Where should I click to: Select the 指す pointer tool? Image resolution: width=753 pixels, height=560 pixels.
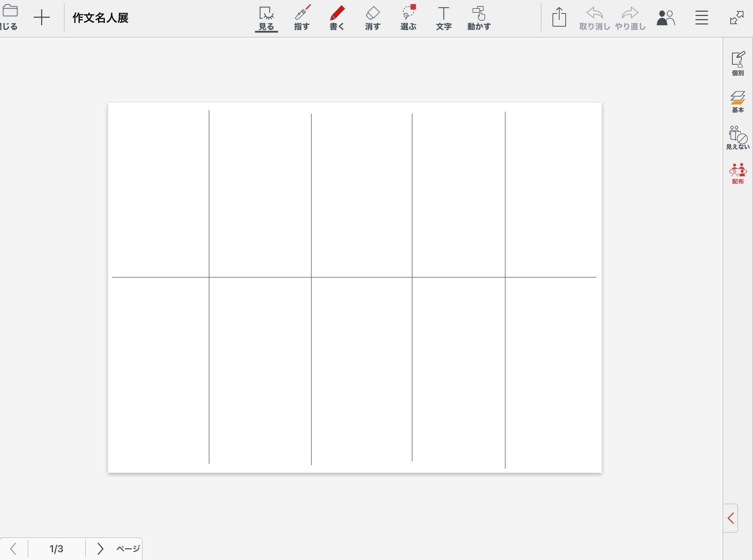302,18
